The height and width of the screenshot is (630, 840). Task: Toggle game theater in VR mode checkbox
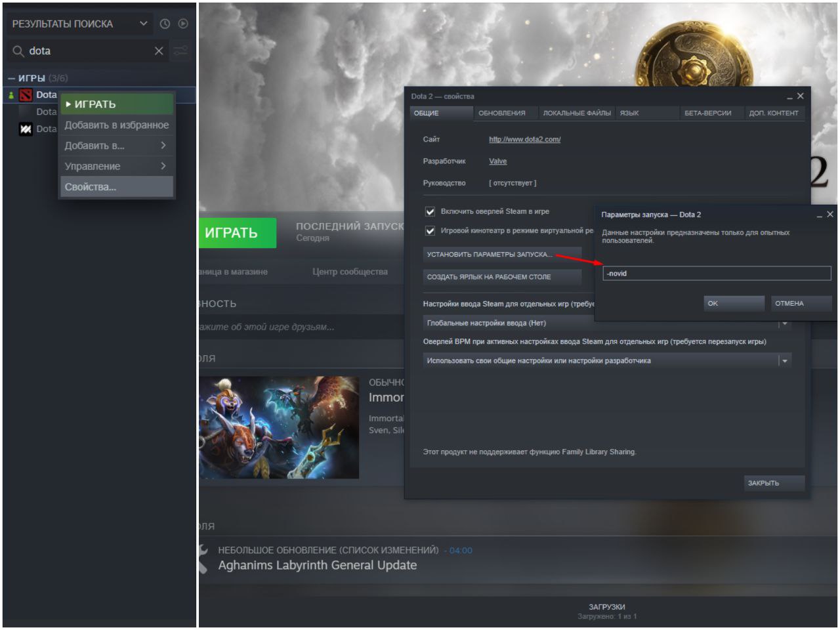430,231
